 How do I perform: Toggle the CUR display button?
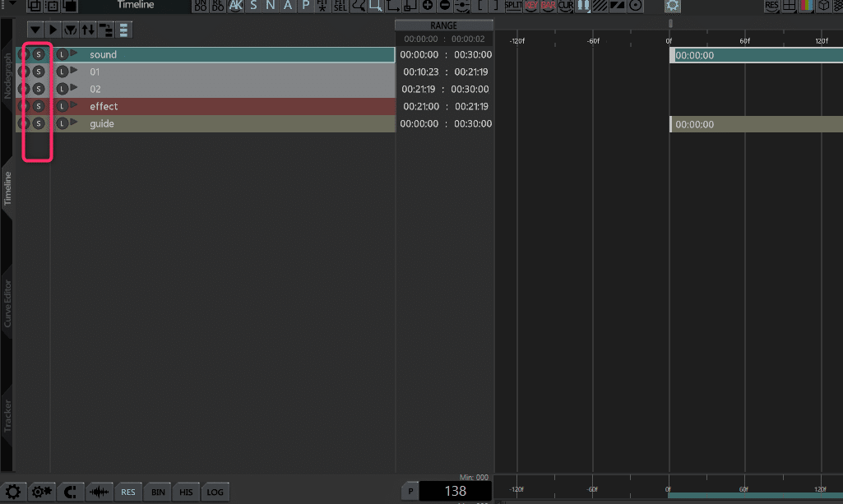pyautogui.click(x=566, y=6)
